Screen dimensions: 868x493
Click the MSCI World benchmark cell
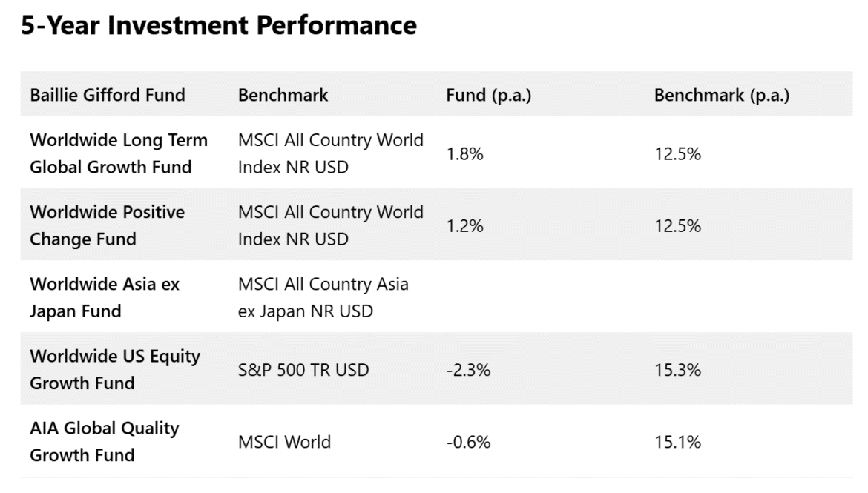pos(284,442)
